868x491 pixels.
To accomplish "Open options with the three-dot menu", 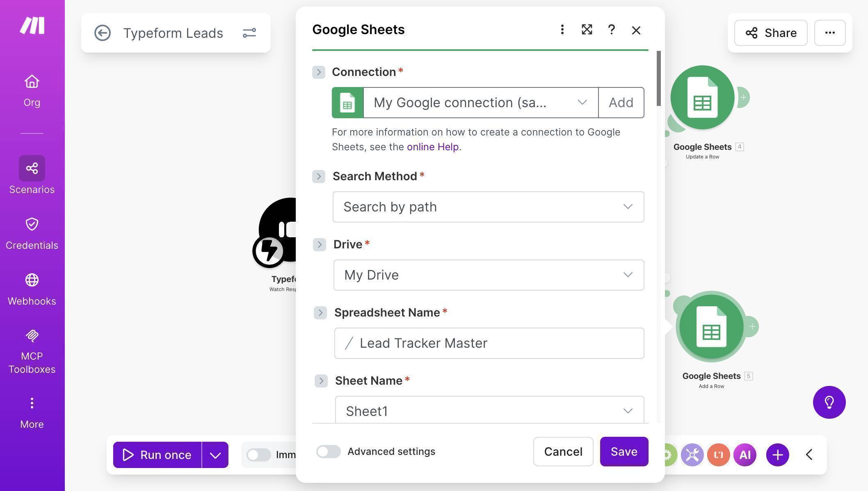I will pos(562,30).
